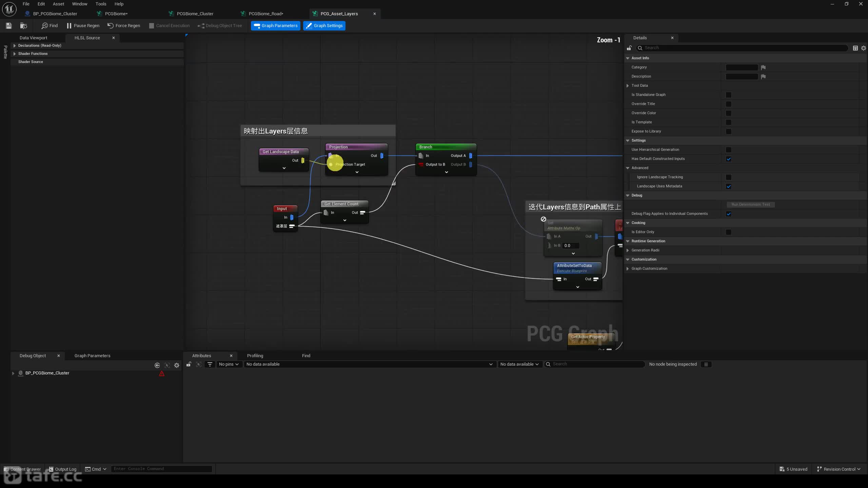868x488 pixels.
Task: Click the Details property matrix grid icon
Action: (855, 48)
